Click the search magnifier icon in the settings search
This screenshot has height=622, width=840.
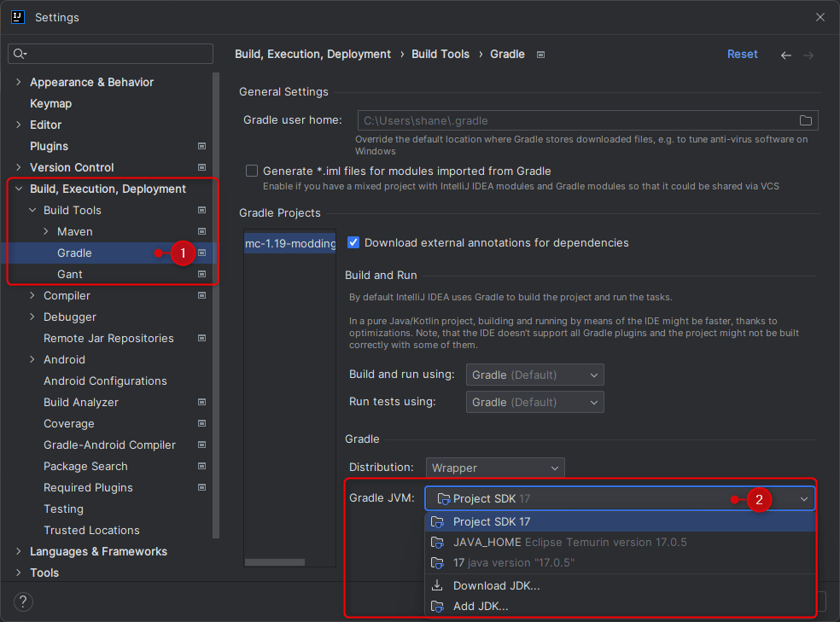tap(20, 54)
